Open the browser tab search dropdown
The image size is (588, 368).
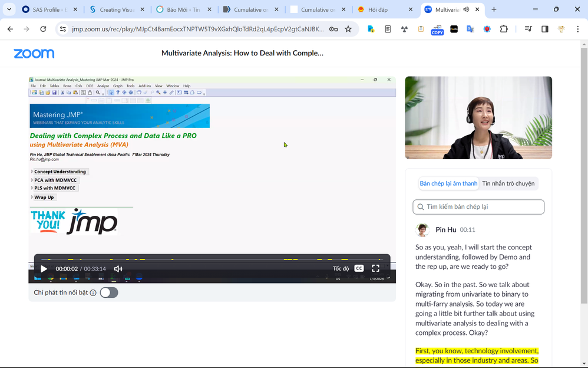tap(9, 9)
